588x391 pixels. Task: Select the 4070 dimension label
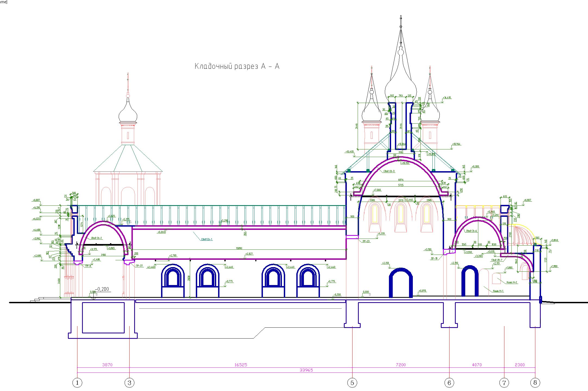477,365
